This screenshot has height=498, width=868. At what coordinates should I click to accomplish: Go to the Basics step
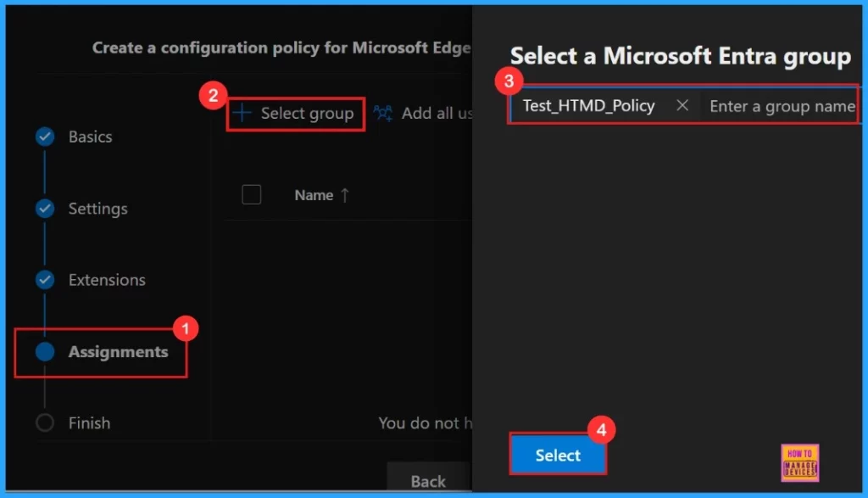(x=90, y=137)
